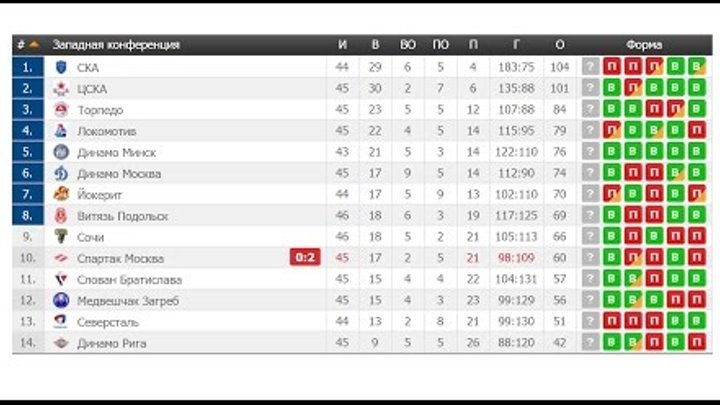Select the Западная конференция header
Screen dimensions: 720x405
click(116, 45)
